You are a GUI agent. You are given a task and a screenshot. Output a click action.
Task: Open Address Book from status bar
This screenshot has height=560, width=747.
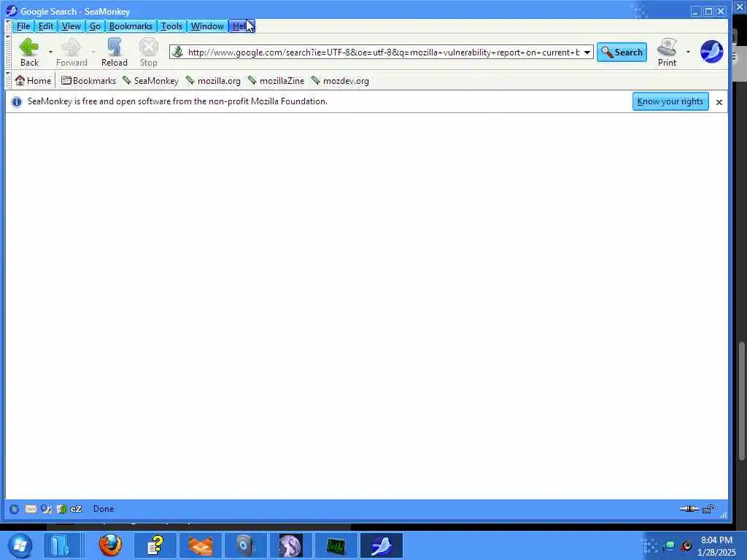[x=61, y=509]
